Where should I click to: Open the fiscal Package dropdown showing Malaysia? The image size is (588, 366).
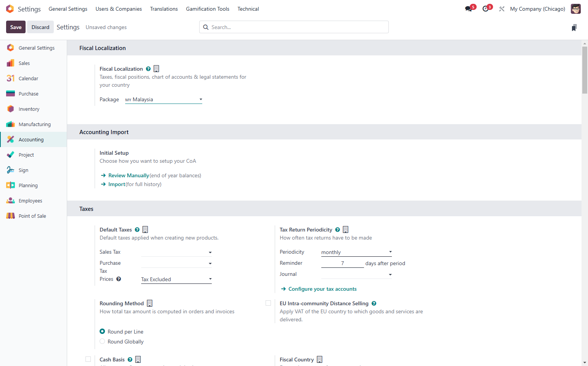164,99
